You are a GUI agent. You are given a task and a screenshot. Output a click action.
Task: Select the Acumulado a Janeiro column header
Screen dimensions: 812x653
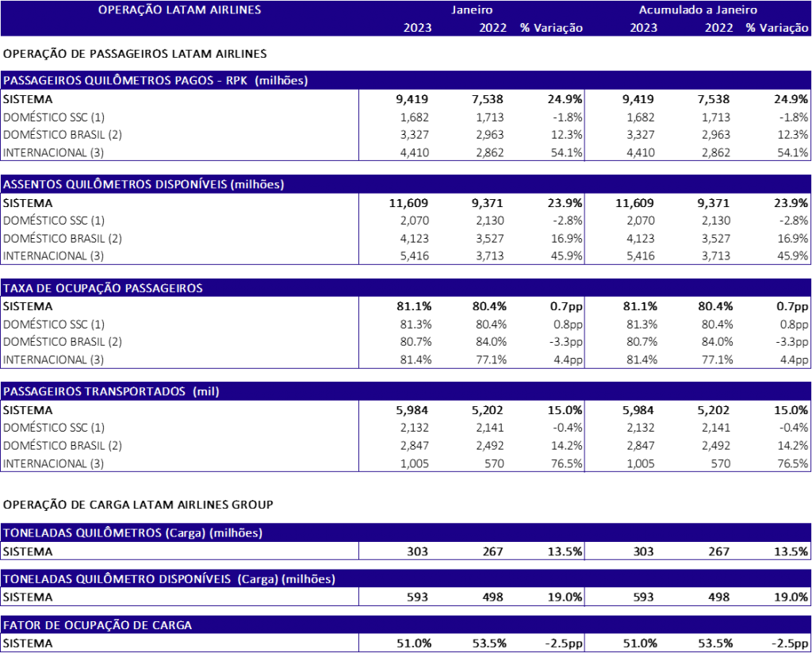tap(698, 10)
